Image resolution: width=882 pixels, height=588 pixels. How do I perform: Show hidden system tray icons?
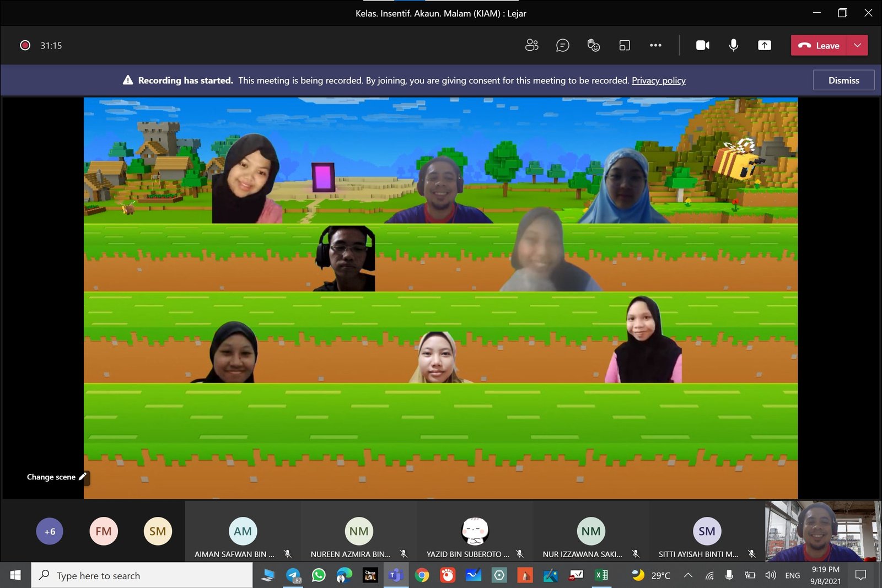click(688, 575)
